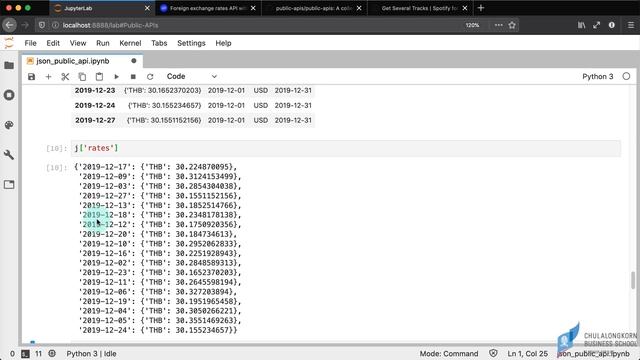Click terminal count icon in status bar

click(25, 353)
